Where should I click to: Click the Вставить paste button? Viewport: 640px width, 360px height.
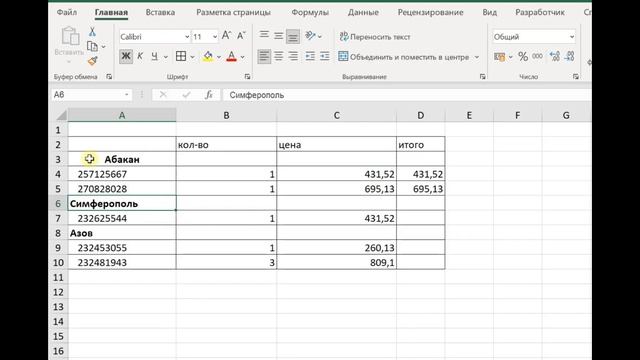(x=69, y=41)
